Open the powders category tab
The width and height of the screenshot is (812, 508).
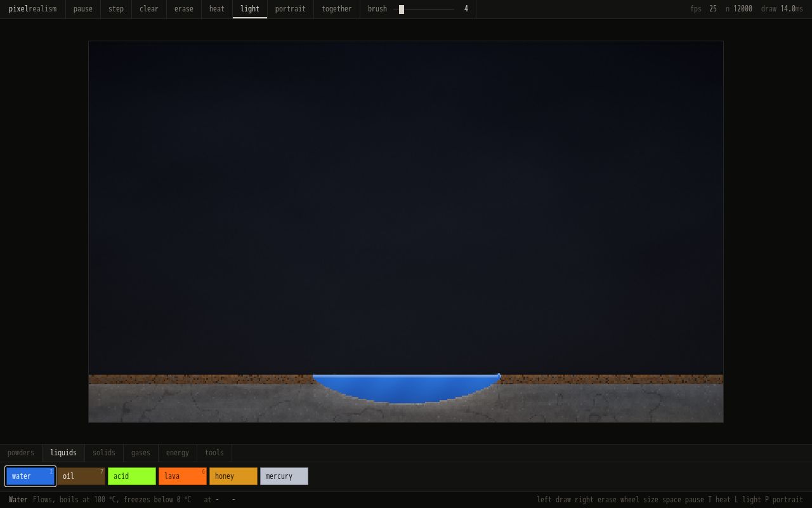pyautogui.click(x=21, y=453)
